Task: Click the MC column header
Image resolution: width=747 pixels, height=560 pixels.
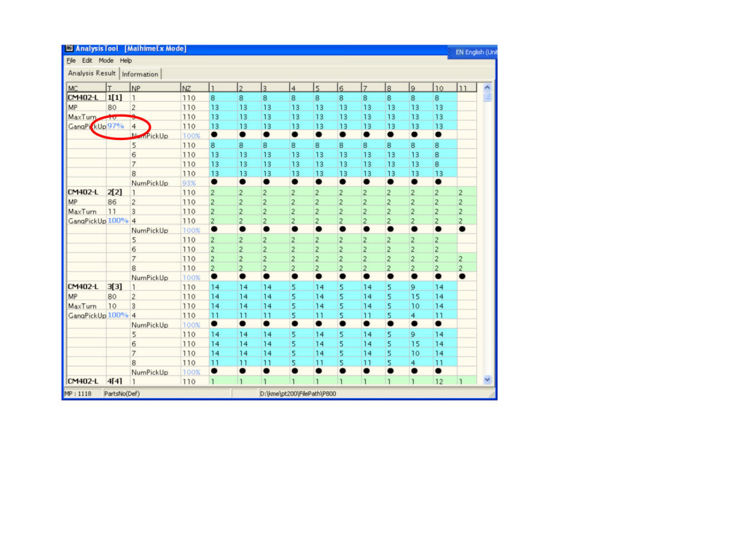Action: click(x=86, y=88)
